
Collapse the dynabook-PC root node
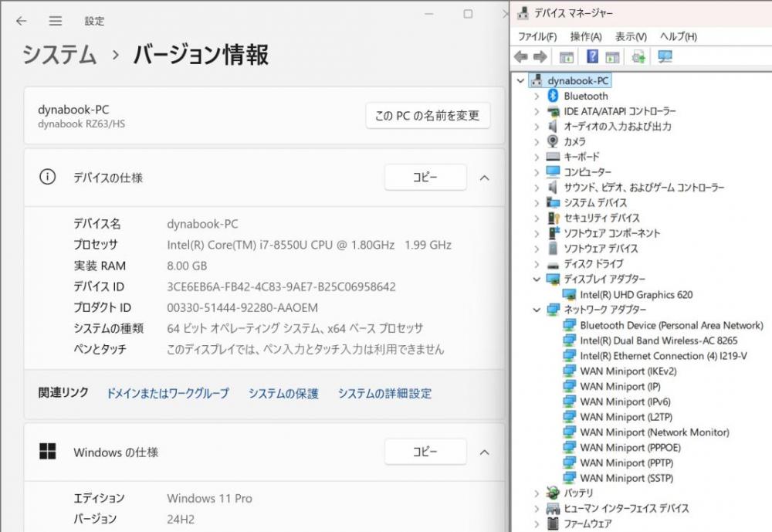click(x=520, y=81)
